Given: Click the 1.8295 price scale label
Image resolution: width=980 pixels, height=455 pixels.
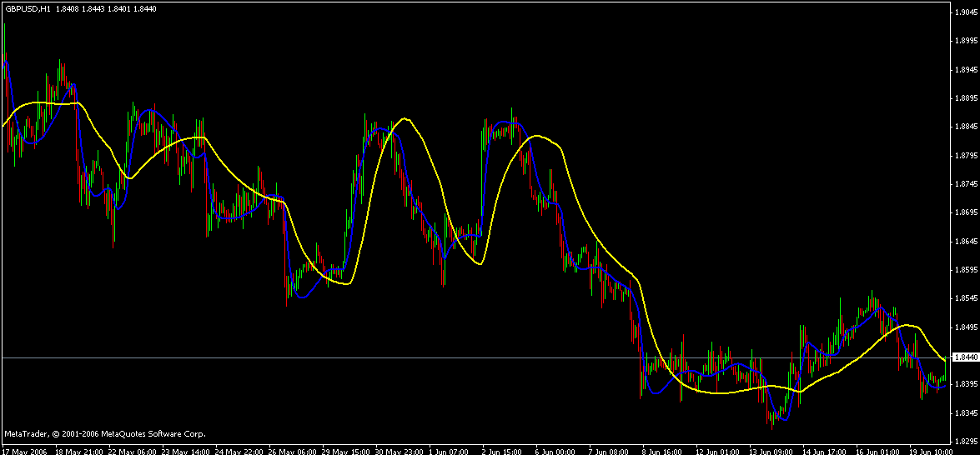Looking at the screenshot, I should pyautogui.click(x=966, y=442).
